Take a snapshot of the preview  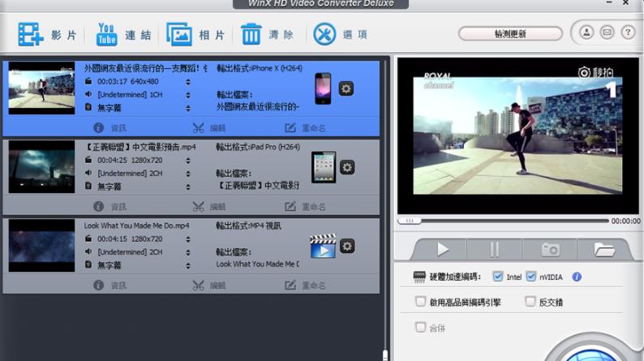[550, 249]
